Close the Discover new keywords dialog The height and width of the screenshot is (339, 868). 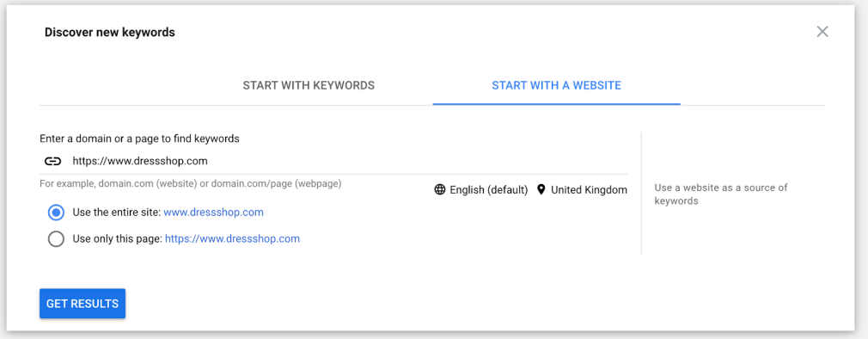[x=822, y=32]
